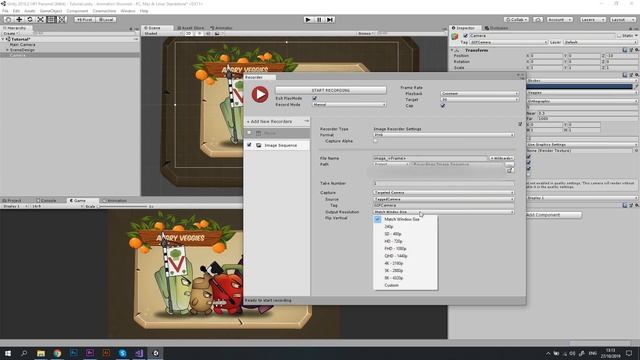Adjust the Game view Scale slider
The image size is (640, 360).
pos(123,207)
